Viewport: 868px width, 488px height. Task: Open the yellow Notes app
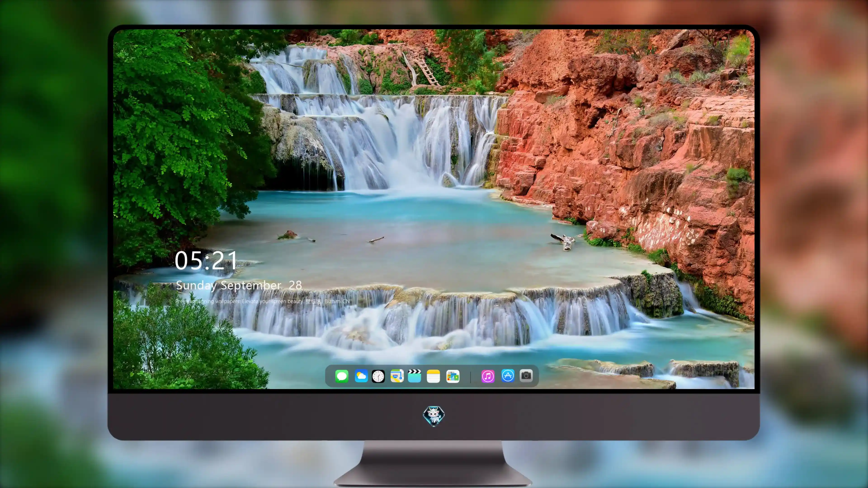433,376
